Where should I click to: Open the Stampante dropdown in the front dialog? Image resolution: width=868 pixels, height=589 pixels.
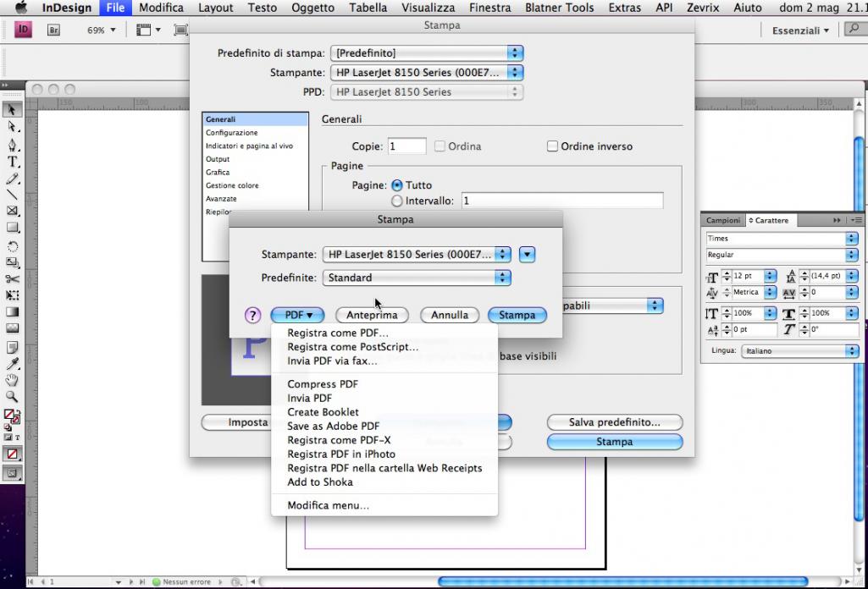tap(417, 255)
